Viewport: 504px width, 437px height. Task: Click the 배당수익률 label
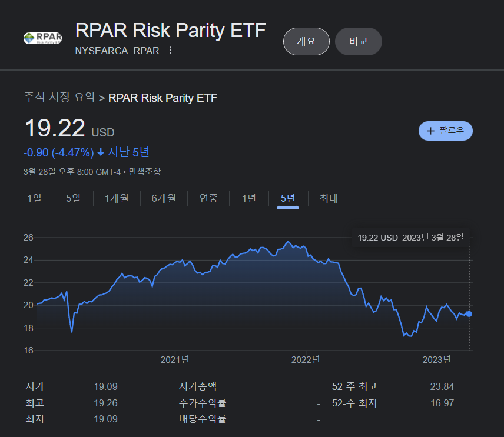click(x=203, y=419)
